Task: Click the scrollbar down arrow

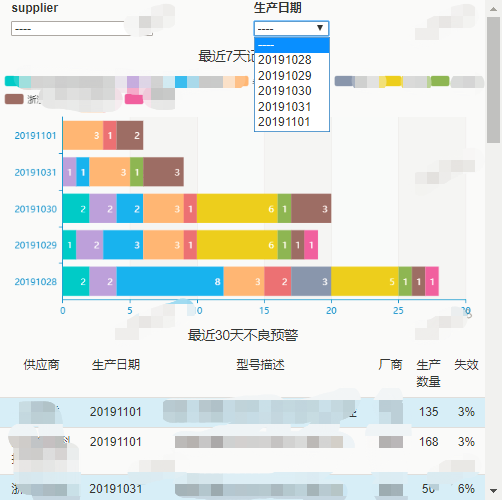Action: [x=493, y=490]
